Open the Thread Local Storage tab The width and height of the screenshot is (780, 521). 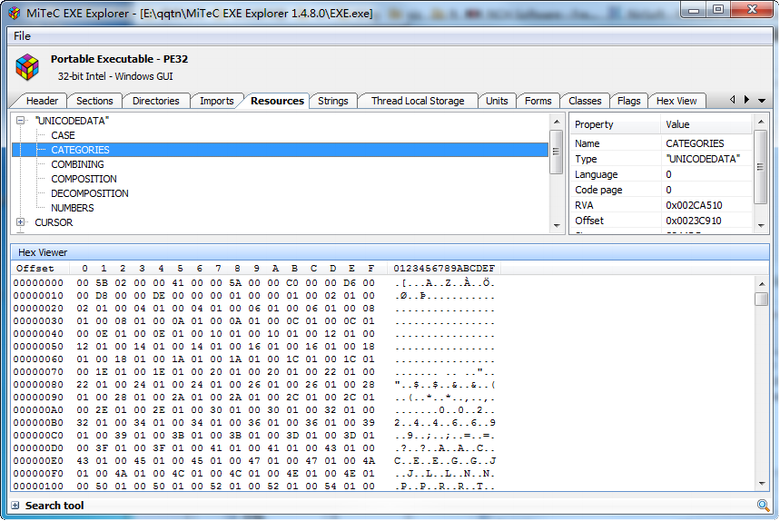[x=417, y=101]
